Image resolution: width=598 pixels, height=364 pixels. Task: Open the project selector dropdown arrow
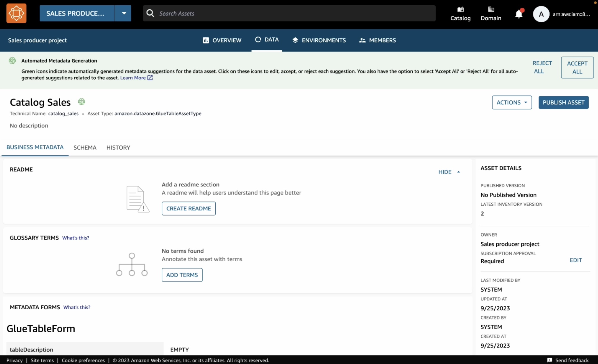pos(124,13)
